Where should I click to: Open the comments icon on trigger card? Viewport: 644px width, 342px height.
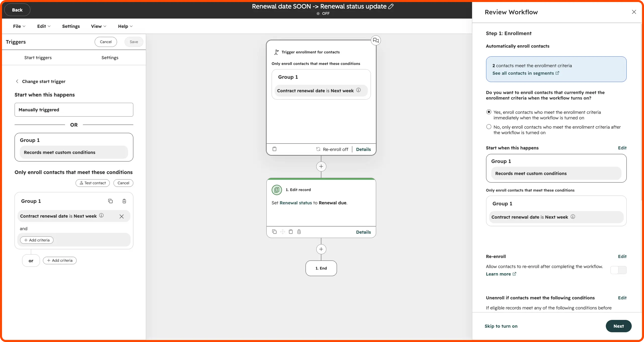click(x=376, y=40)
